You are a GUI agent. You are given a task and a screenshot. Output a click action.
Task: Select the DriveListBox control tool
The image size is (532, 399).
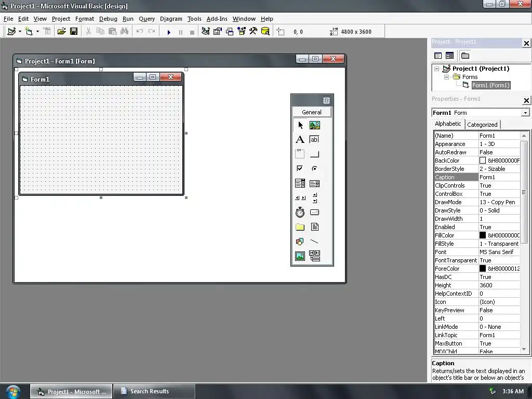point(314,212)
